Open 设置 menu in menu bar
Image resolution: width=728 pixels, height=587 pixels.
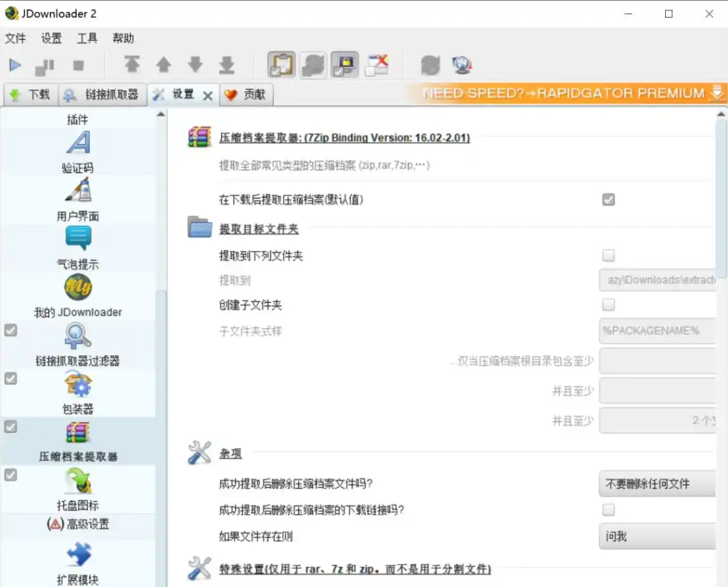click(x=51, y=38)
